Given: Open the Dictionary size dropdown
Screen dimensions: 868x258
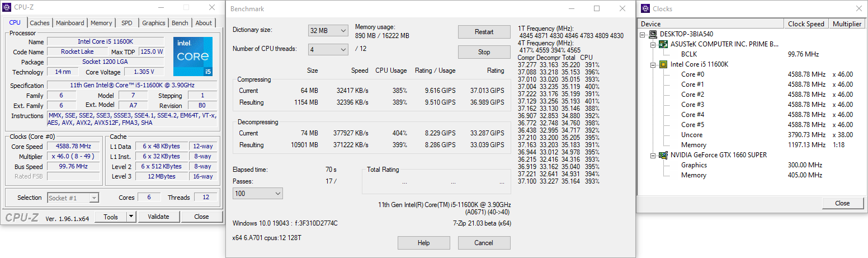Looking at the screenshot, I should tap(328, 31).
